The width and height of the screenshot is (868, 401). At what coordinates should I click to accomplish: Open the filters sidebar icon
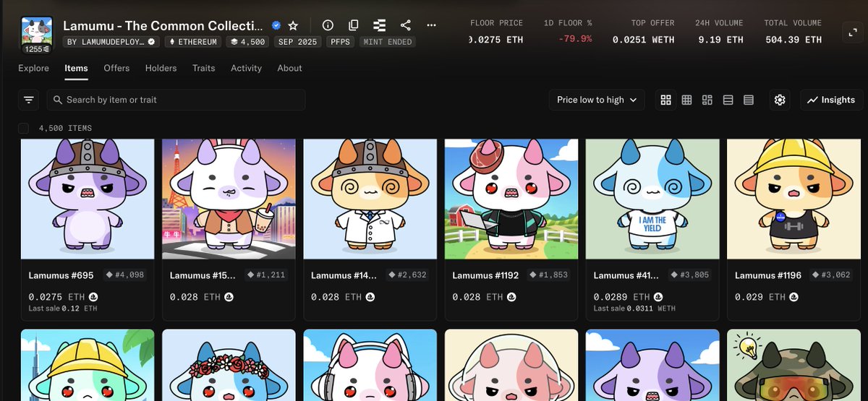(x=29, y=100)
